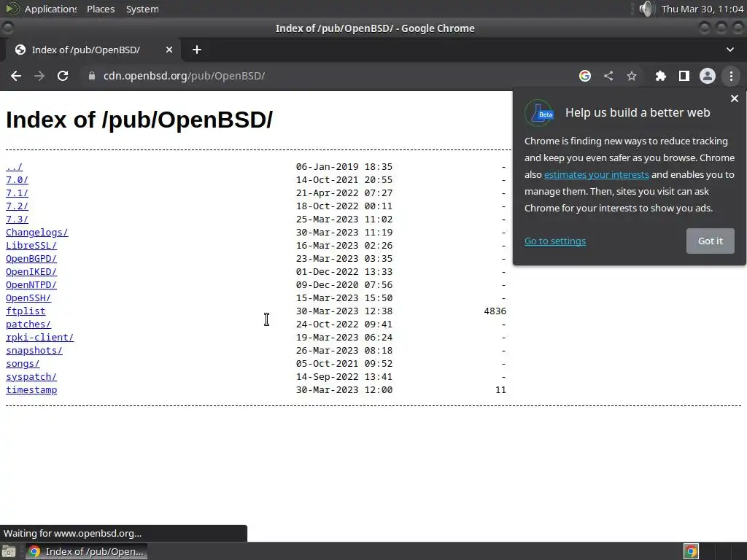Open the 7.2/ directory
The width and height of the screenshot is (747, 560).
pos(18,206)
